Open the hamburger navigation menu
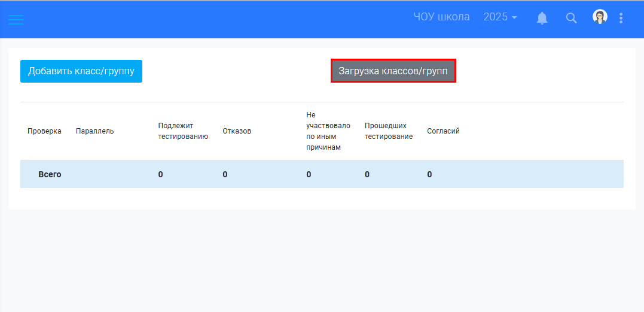This screenshot has height=312, width=644. pyautogui.click(x=16, y=19)
